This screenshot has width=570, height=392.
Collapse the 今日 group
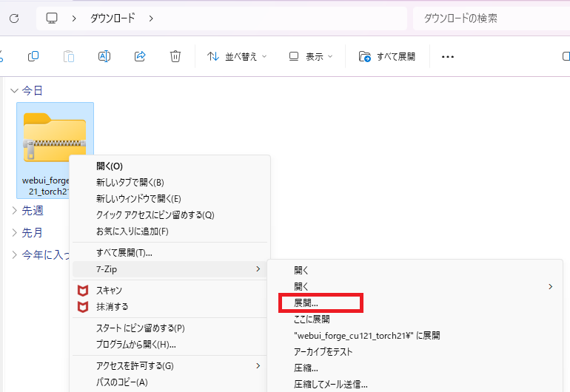pyautogui.click(x=15, y=90)
